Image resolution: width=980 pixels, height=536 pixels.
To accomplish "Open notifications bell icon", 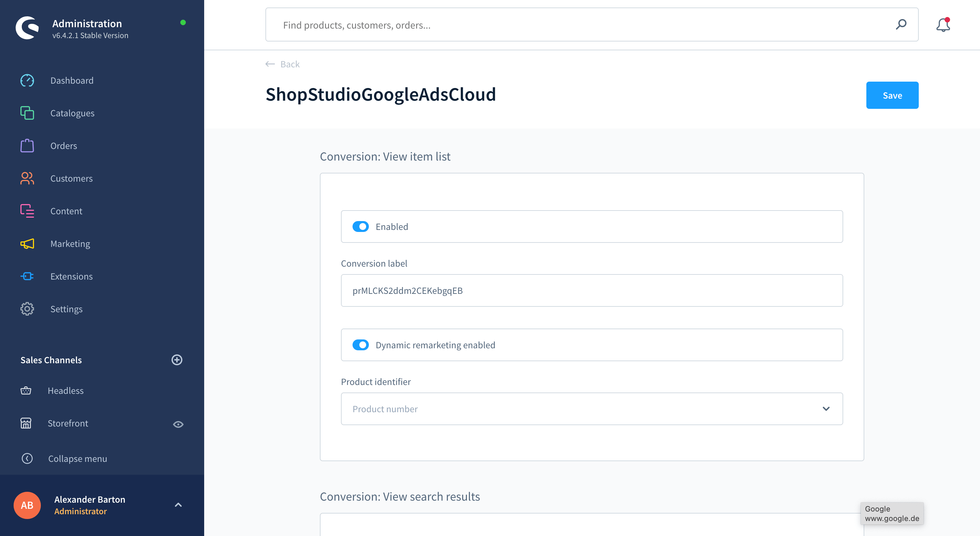I will (943, 25).
